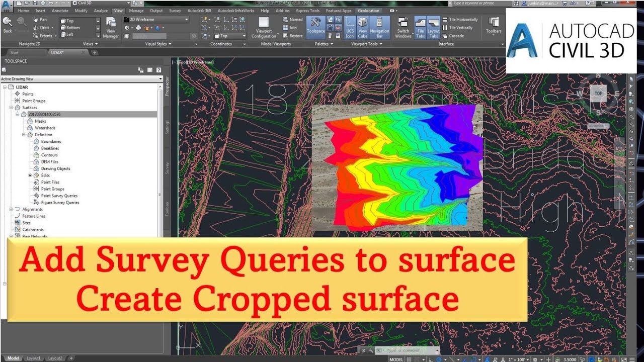Click Tile Vertically
The image size is (644, 362).
tap(457, 28)
